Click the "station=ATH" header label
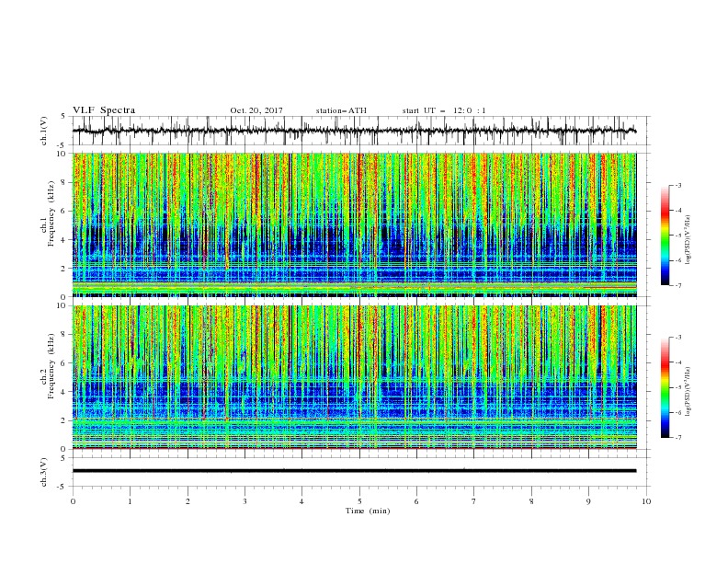 [341, 110]
